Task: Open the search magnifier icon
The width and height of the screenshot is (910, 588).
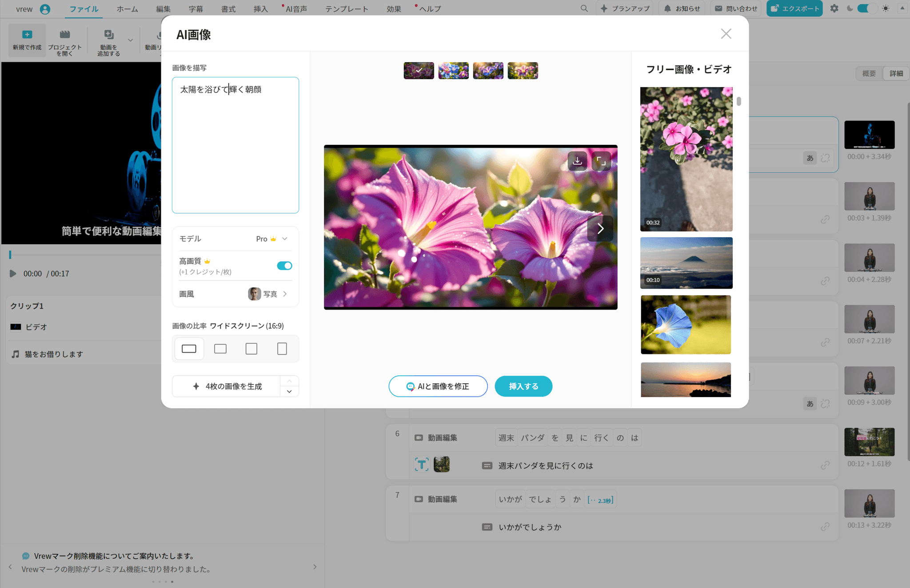Action: tap(584, 8)
